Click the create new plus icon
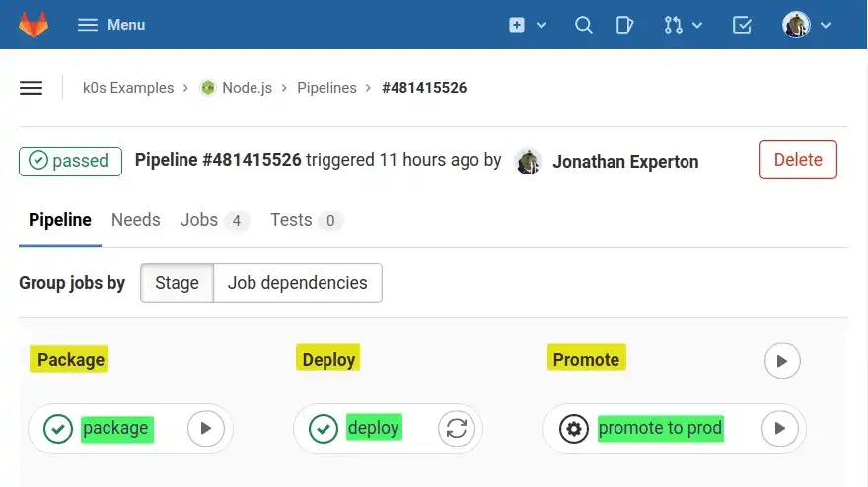Image resolution: width=868 pixels, height=487 pixels. click(517, 25)
